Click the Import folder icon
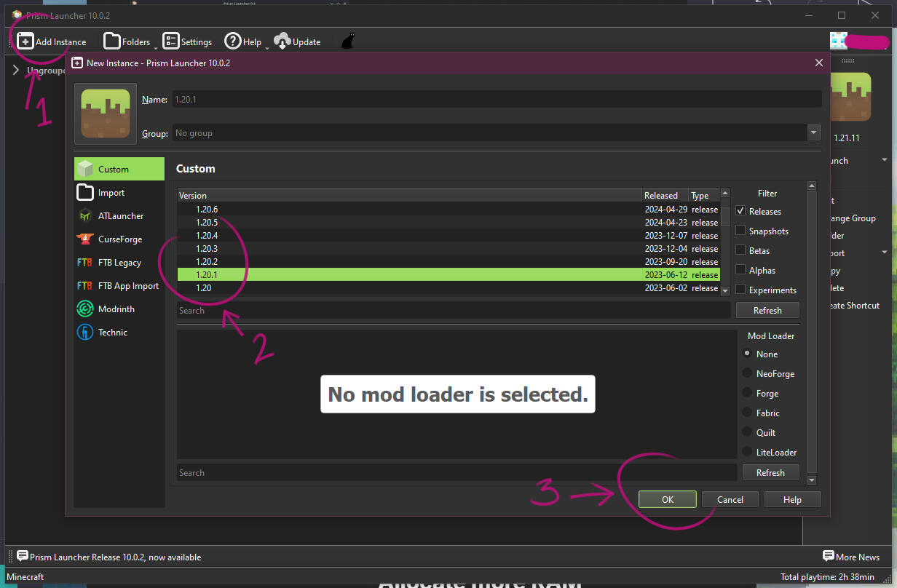This screenshot has width=897, height=588. tap(85, 192)
